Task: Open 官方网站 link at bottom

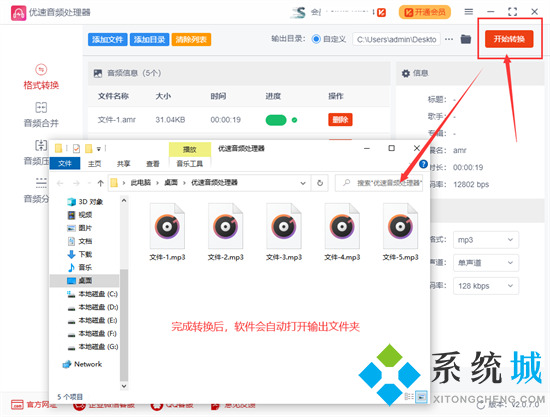Action: (34, 404)
